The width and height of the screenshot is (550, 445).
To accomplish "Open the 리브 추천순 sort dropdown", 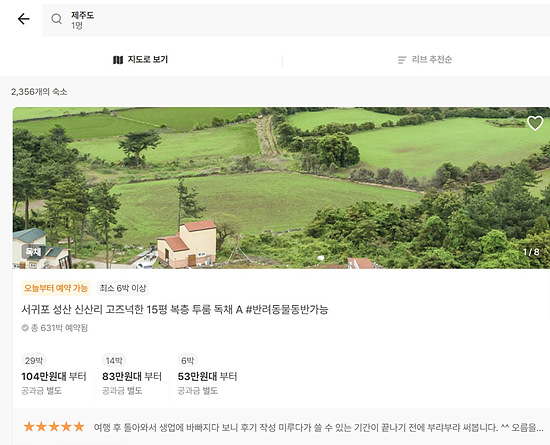I will (x=425, y=60).
